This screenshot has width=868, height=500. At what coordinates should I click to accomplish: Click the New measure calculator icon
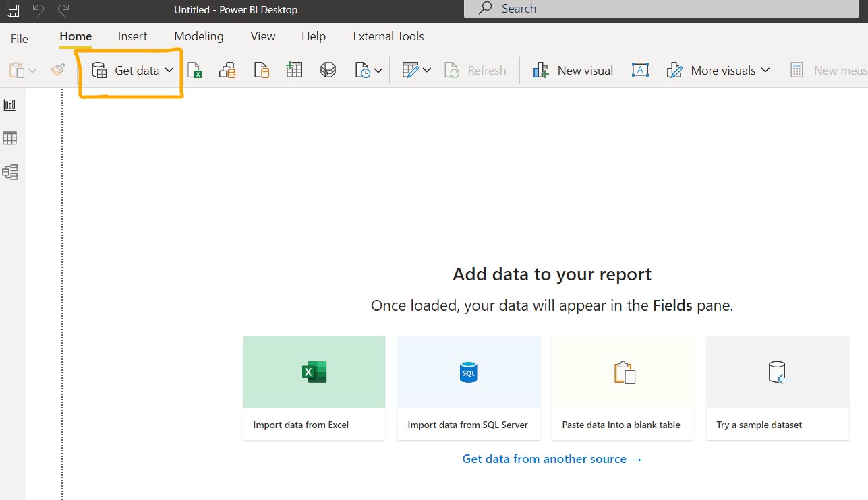click(x=797, y=70)
